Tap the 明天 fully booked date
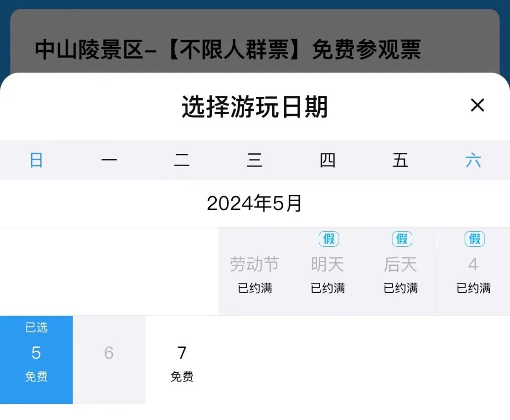 click(328, 271)
